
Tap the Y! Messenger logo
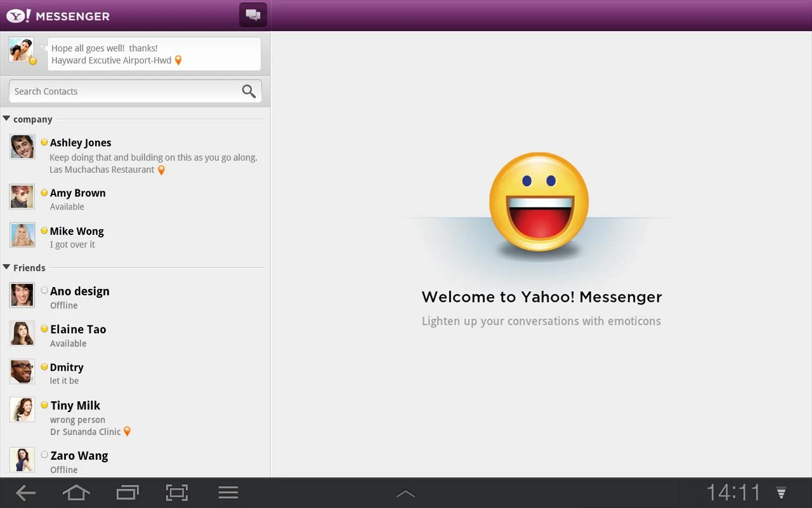pos(58,16)
